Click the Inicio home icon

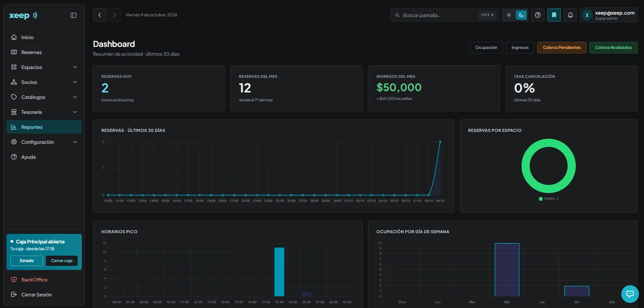pos(14,37)
